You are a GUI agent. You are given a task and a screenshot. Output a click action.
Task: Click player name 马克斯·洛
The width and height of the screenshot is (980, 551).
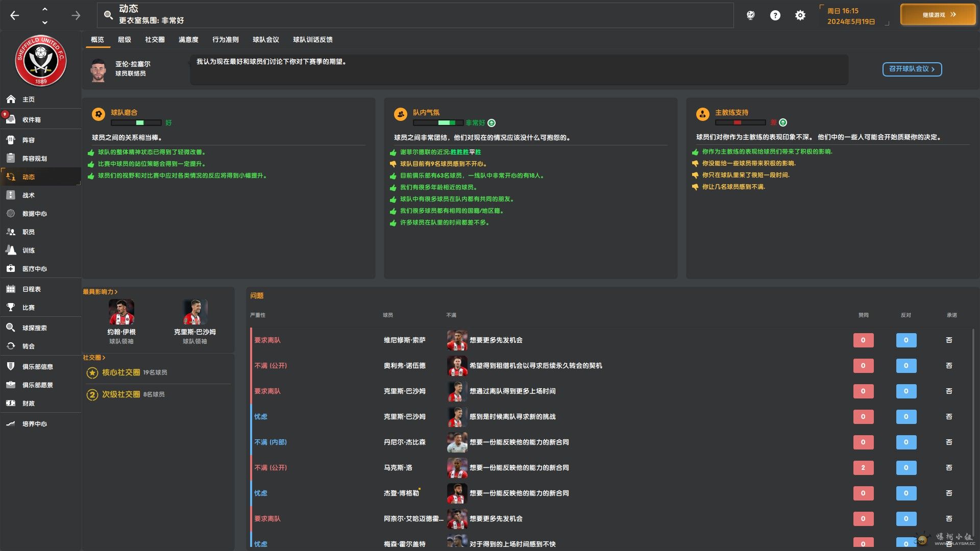point(398,468)
